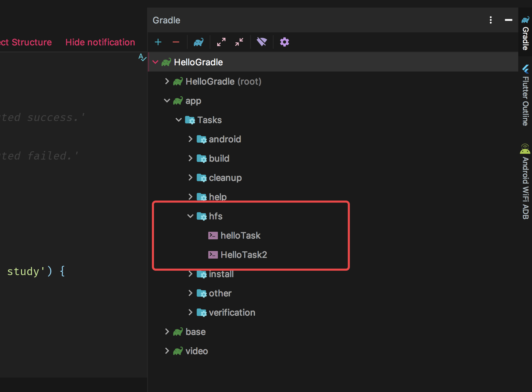This screenshot has width=532, height=392.
Task: Click the minus icon to detach project
Action: click(176, 42)
